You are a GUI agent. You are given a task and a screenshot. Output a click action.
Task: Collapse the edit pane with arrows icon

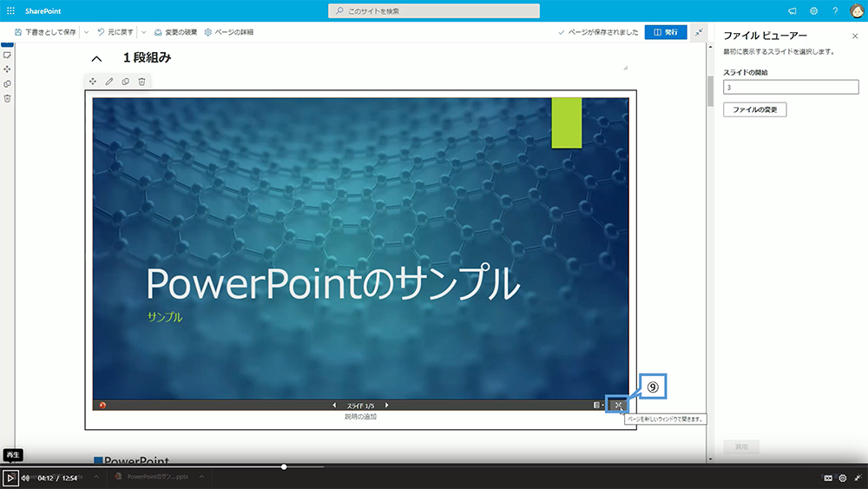[699, 32]
